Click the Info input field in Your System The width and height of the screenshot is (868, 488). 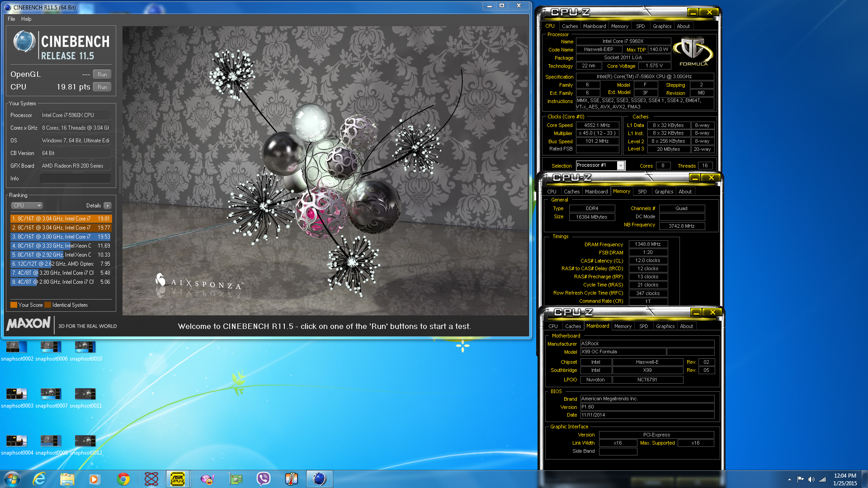pyautogui.click(x=75, y=178)
